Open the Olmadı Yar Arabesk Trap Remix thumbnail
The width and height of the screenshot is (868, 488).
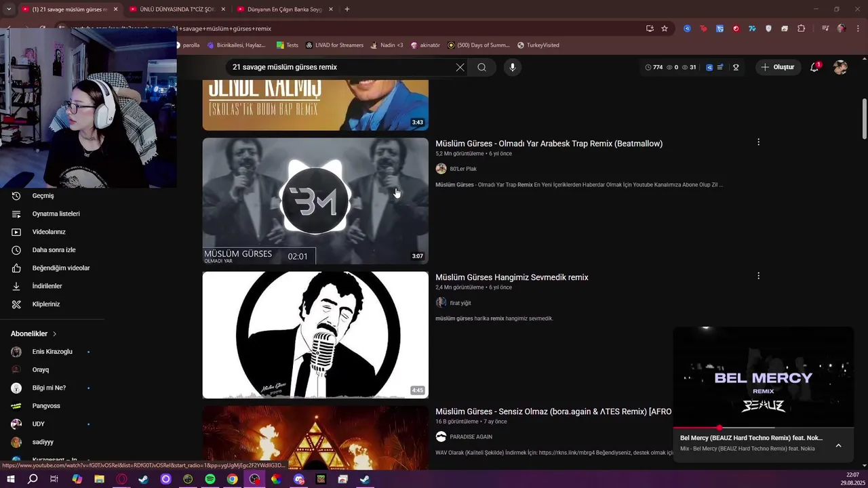click(315, 201)
